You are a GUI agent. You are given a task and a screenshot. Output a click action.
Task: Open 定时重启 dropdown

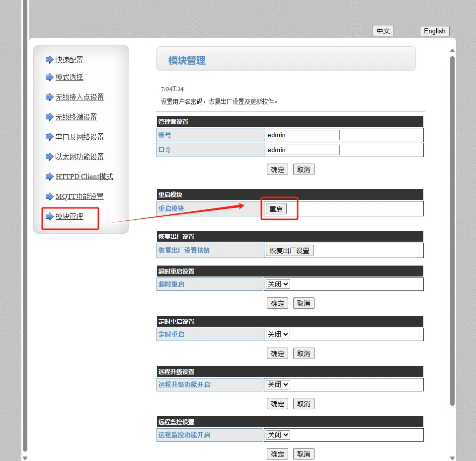pos(278,334)
